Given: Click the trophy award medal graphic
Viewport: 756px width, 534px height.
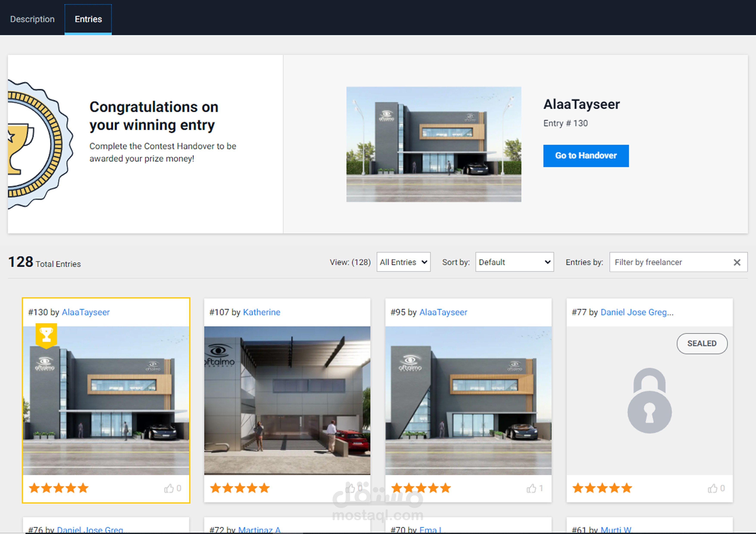Looking at the screenshot, I should [x=36, y=145].
